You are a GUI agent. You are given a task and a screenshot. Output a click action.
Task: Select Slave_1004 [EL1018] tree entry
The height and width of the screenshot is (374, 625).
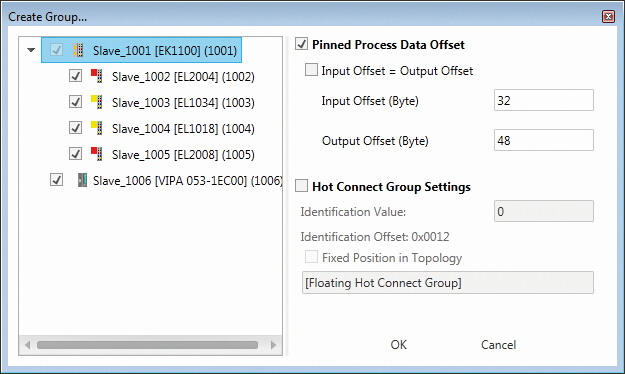click(x=183, y=128)
